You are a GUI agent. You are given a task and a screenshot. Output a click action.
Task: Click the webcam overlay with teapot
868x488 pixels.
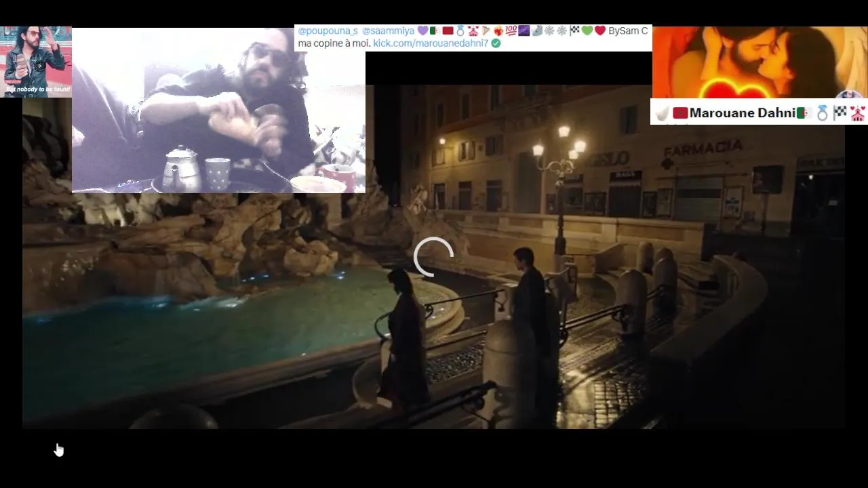(218, 110)
